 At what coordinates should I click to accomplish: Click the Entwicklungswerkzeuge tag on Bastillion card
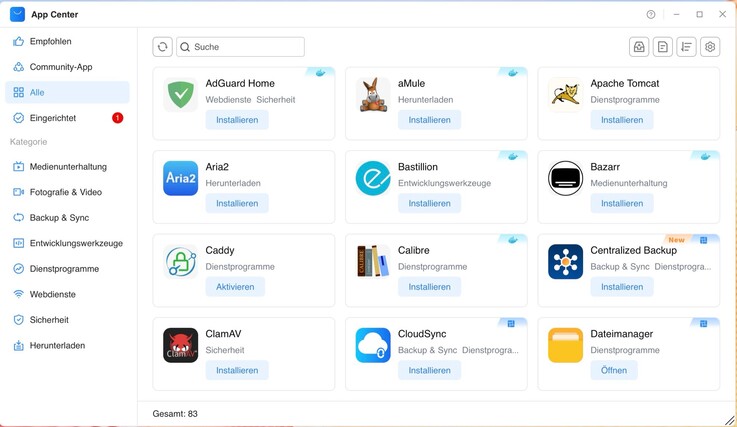[x=444, y=183]
